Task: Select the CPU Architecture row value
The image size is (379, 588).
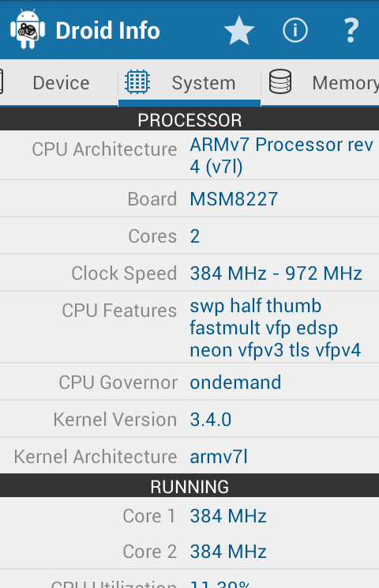Action: (282, 155)
